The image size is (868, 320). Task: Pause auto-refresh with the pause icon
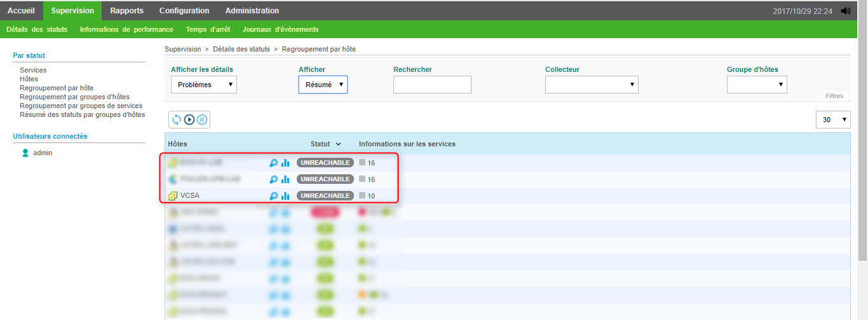coord(202,120)
